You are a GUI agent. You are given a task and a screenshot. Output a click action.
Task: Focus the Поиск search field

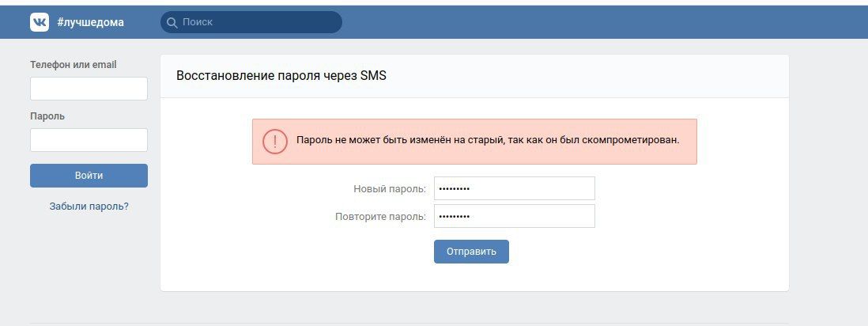click(x=251, y=22)
